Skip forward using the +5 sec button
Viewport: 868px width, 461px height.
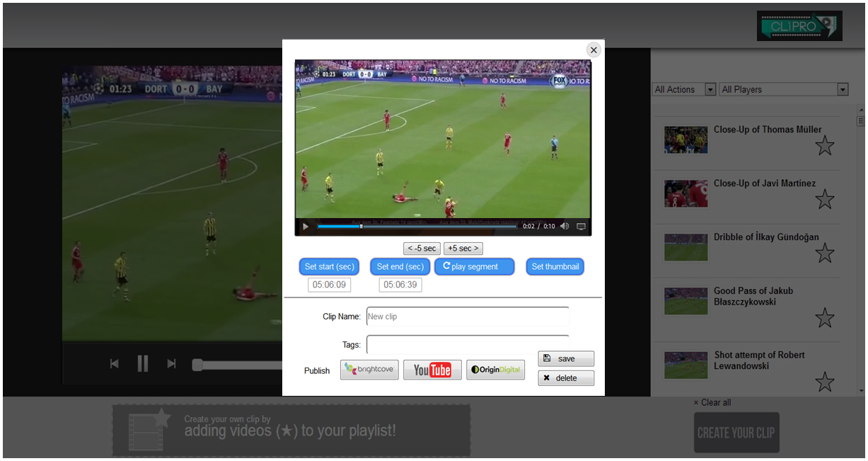[x=463, y=249]
